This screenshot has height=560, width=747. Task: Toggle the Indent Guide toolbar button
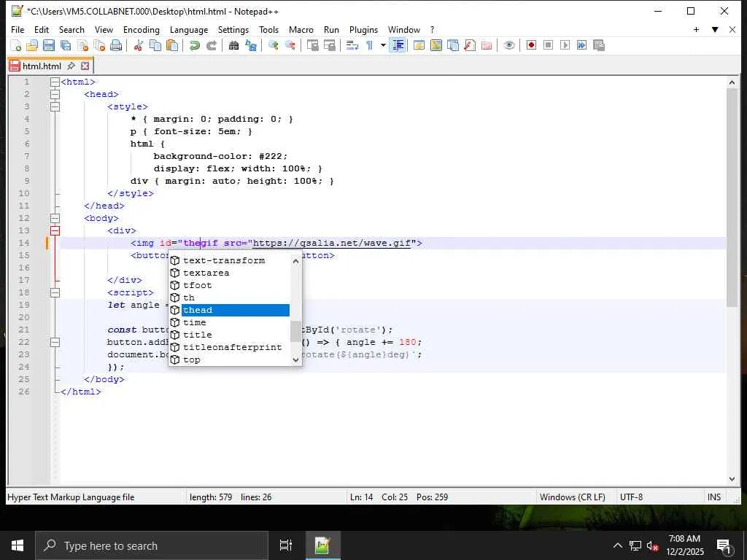(398, 46)
